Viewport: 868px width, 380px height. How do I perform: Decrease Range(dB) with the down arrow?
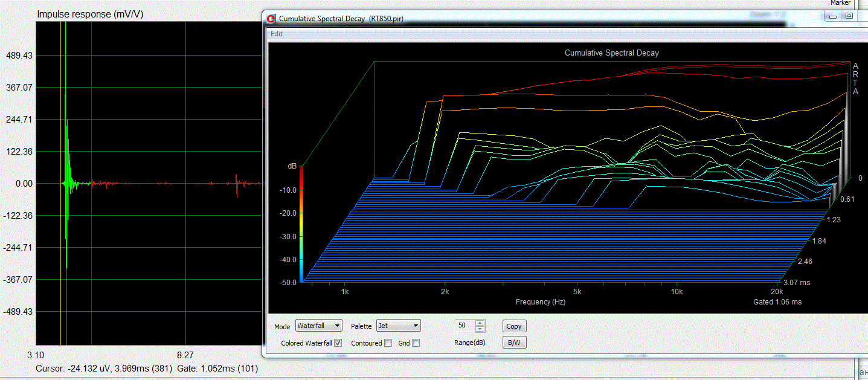(480, 329)
